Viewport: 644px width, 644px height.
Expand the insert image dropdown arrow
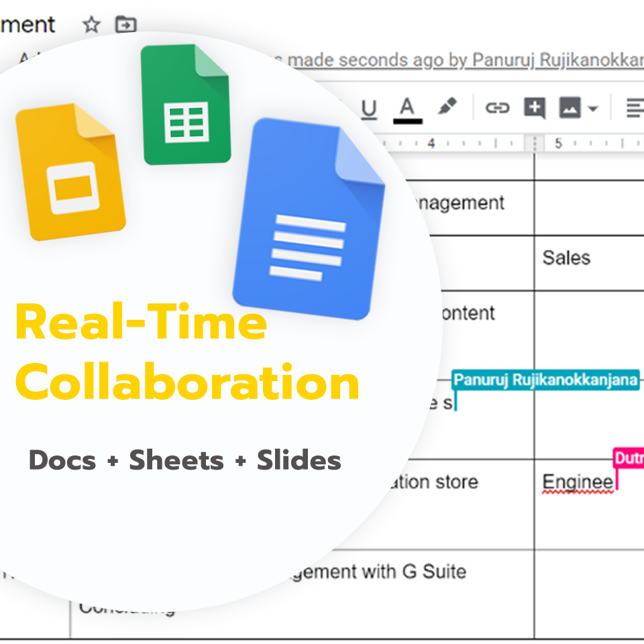(x=592, y=109)
